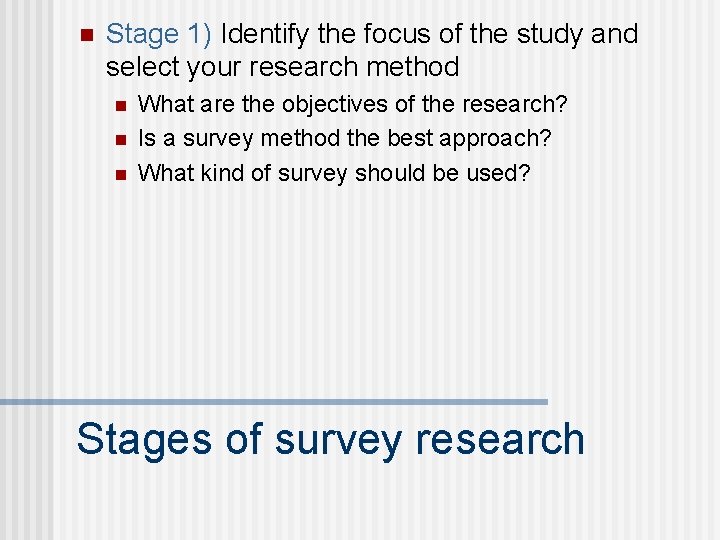Click 'select your research method' line
720x540 pixels.
[x=282, y=67]
